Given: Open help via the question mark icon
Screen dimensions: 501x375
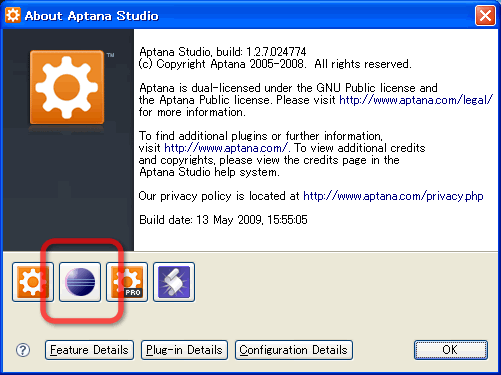Looking at the screenshot, I should coord(23,350).
